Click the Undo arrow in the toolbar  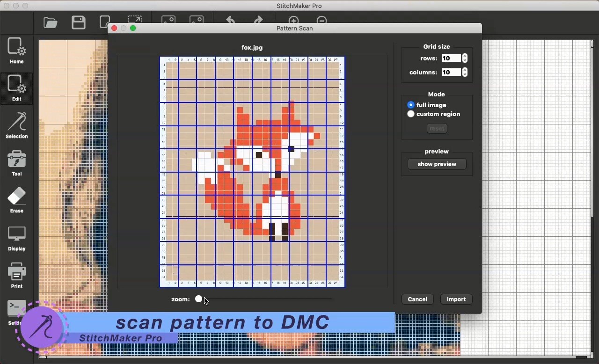click(230, 20)
